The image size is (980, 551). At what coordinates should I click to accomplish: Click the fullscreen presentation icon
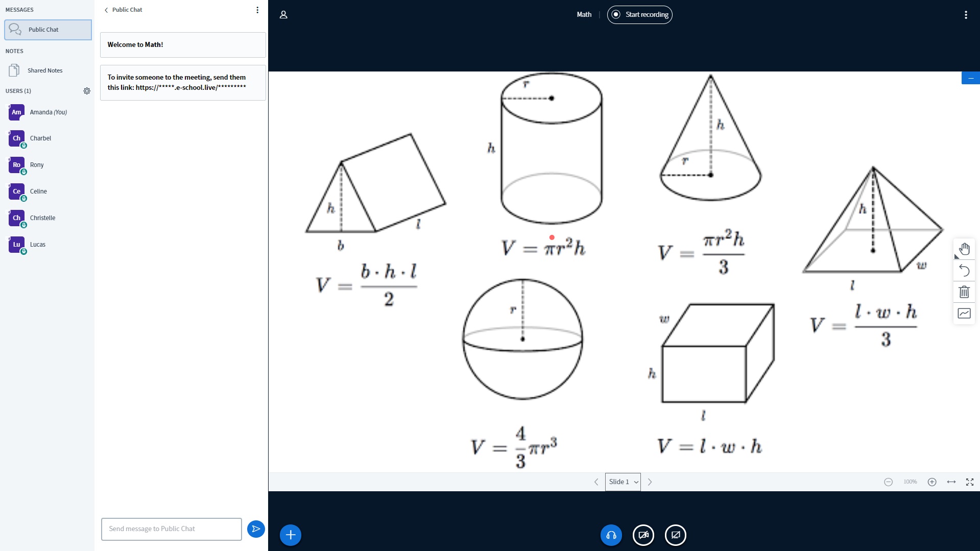pyautogui.click(x=969, y=482)
